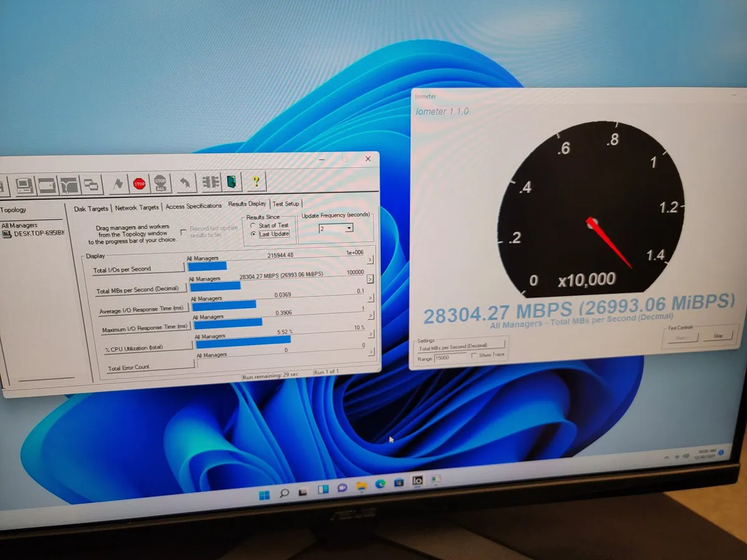Click the Stop button in gauge window
Viewport: 747px width, 560px height.
(717, 336)
